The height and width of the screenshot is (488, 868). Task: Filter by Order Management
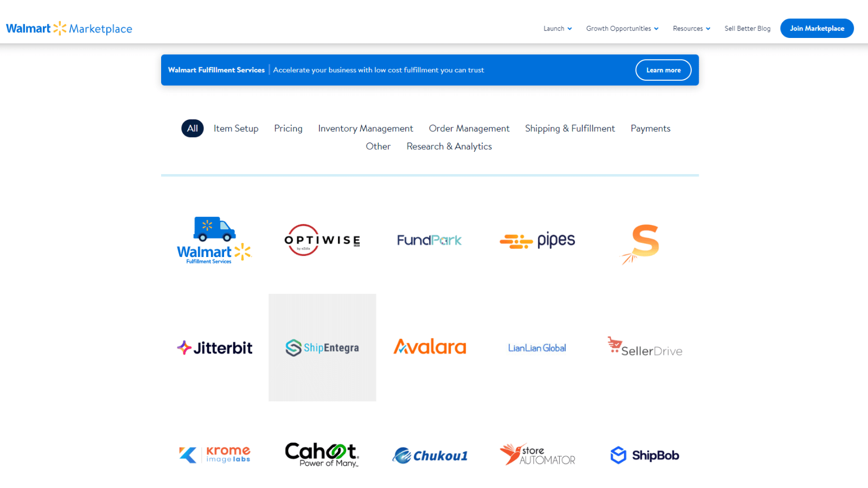469,129
